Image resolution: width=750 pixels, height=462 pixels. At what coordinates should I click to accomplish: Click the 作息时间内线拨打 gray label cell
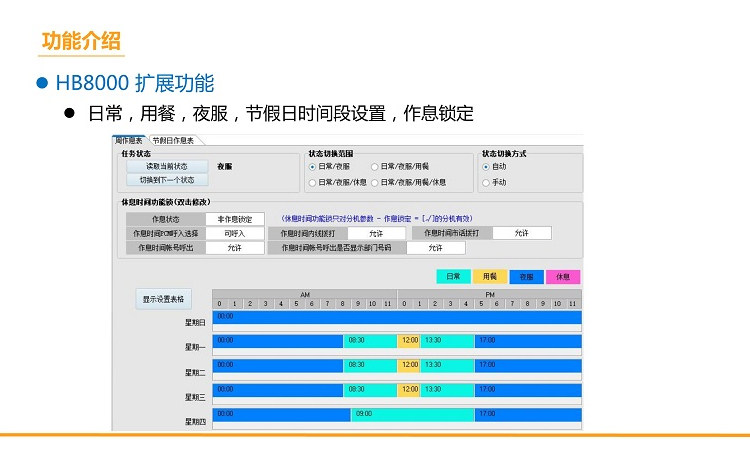[308, 233]
